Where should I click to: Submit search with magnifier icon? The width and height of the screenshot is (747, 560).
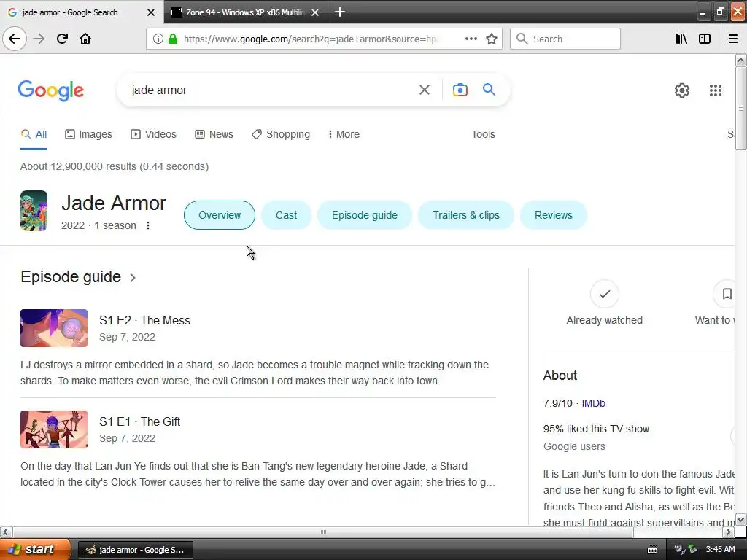pyautogui.click(x=489, y=90)
